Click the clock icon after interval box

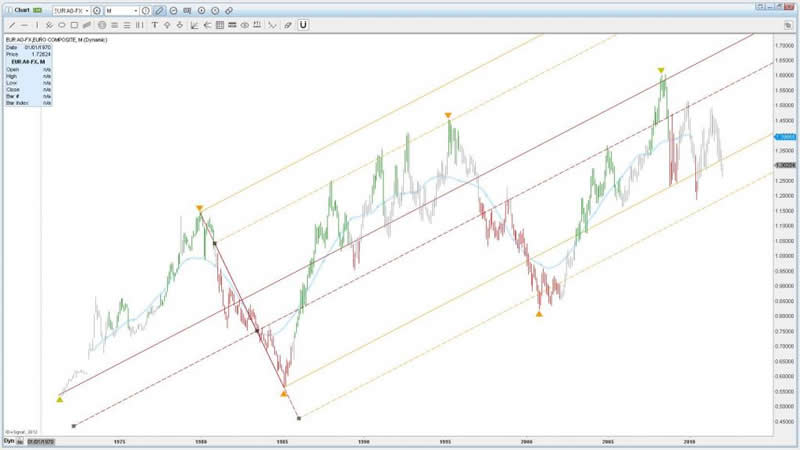click(146, 10)
